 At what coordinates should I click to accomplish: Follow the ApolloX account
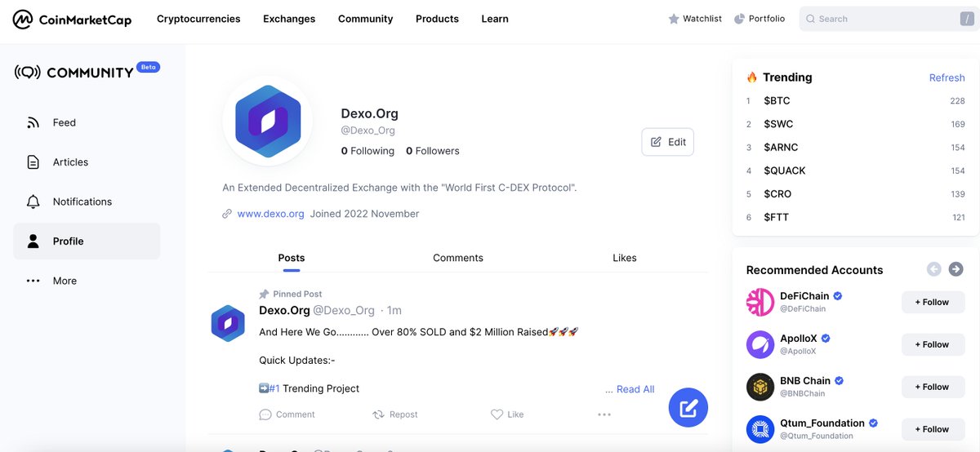click(x=932, y=344)
